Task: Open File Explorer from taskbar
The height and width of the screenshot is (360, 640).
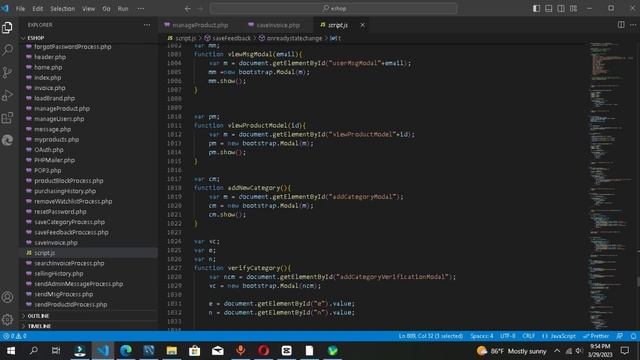Action: [x=171, y=351]
